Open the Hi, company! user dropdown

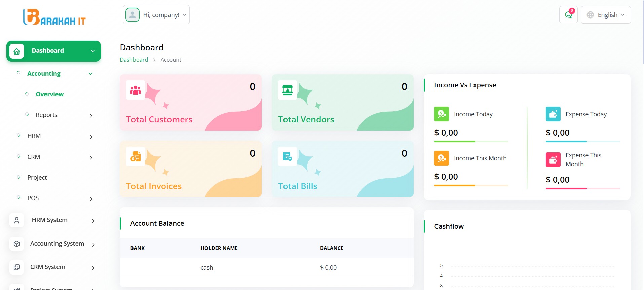156,15
